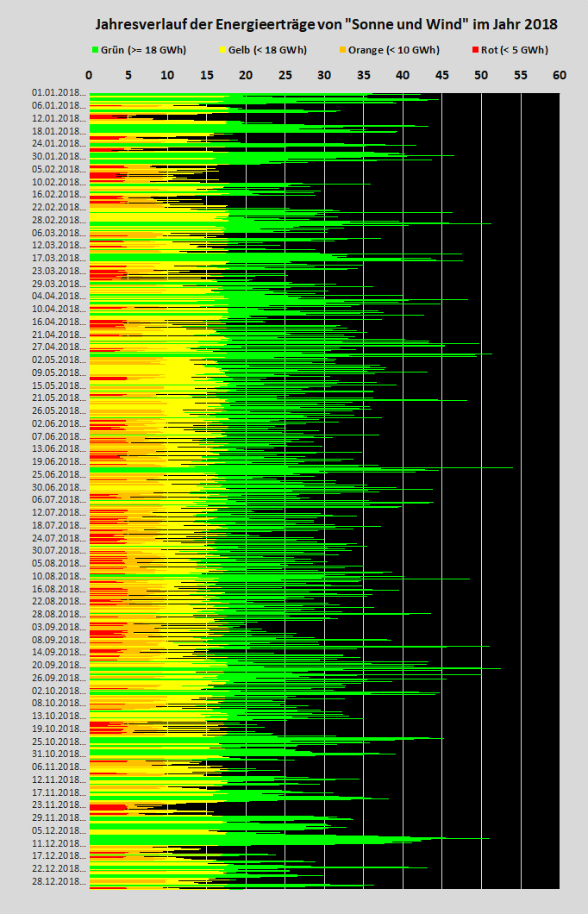Click the axis value 60
588x914 pixels.
(560, 76)
